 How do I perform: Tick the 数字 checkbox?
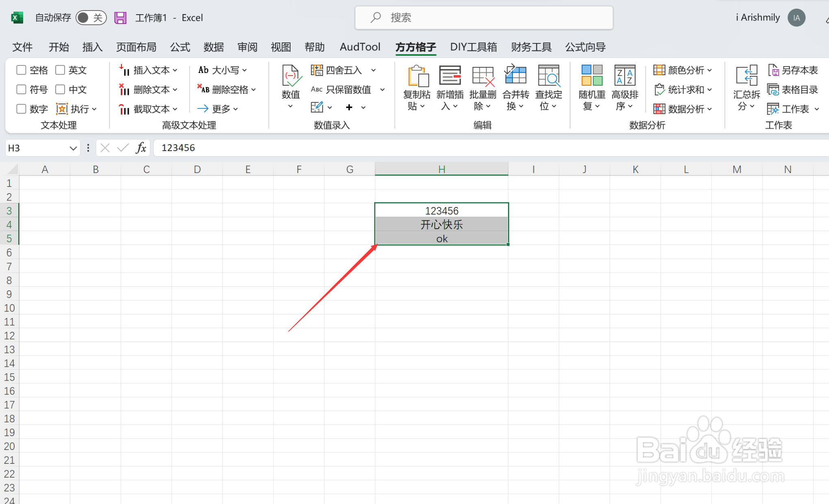click(x=22, y=109)
